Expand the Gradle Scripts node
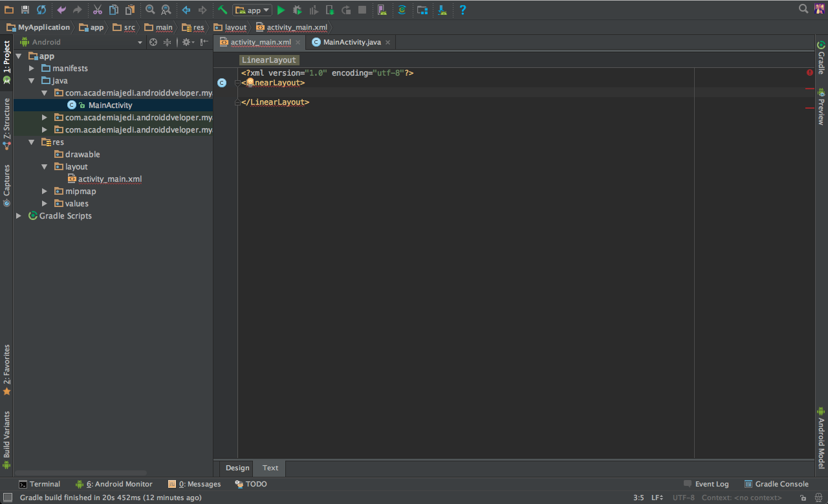Screen dimensions: 828x504 [x=18, y=215]
